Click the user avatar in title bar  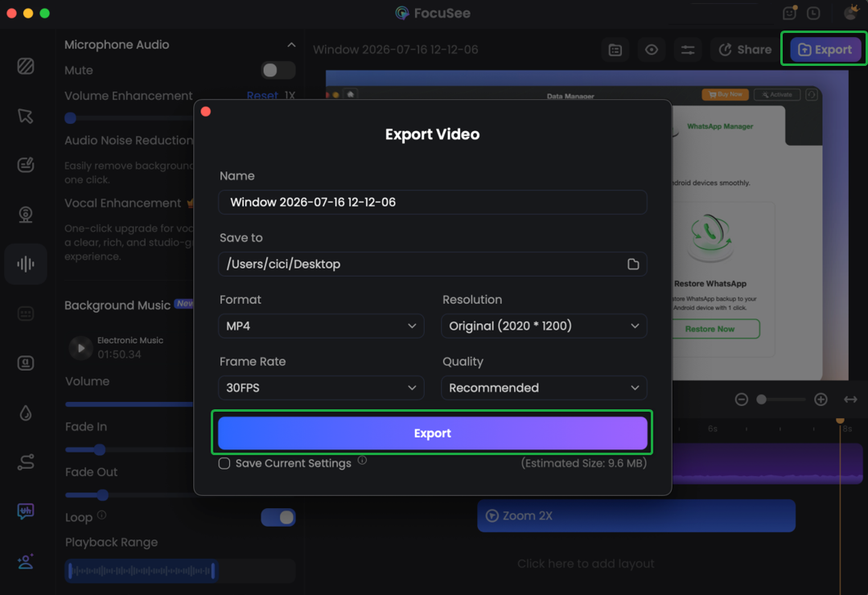tap(851, 12)
